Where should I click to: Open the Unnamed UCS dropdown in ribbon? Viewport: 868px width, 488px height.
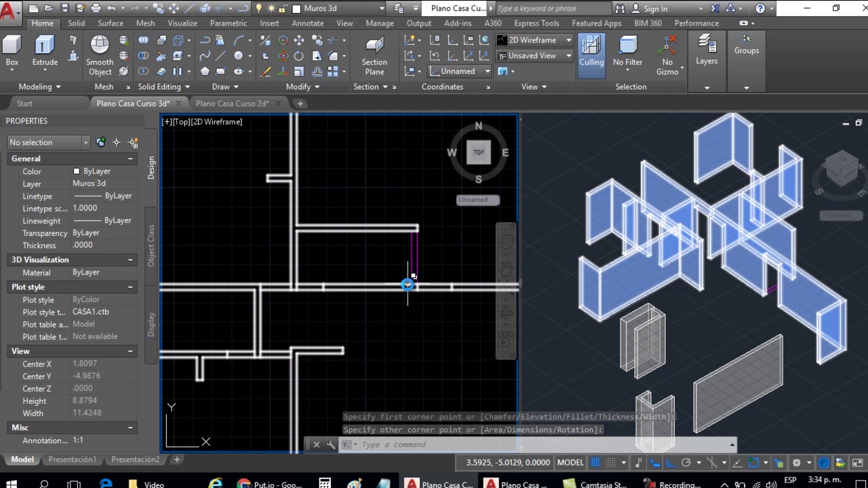(459, 71)
